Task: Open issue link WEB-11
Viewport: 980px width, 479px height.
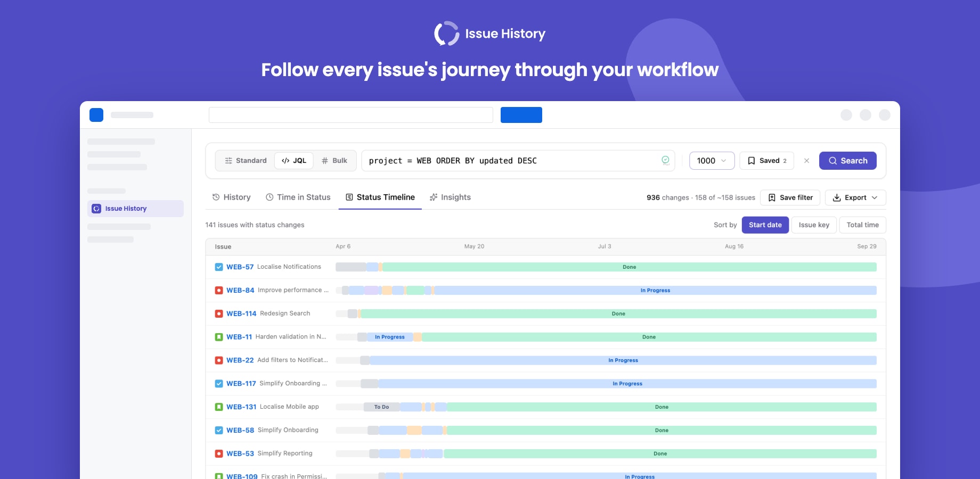Action: coord(239,337)
